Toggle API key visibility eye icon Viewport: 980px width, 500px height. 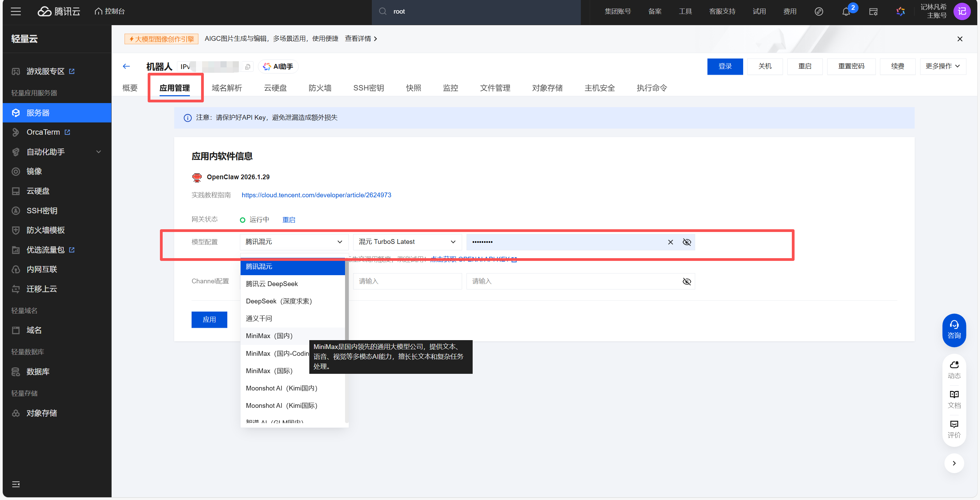pyautogui.click(x=687, y=242)
